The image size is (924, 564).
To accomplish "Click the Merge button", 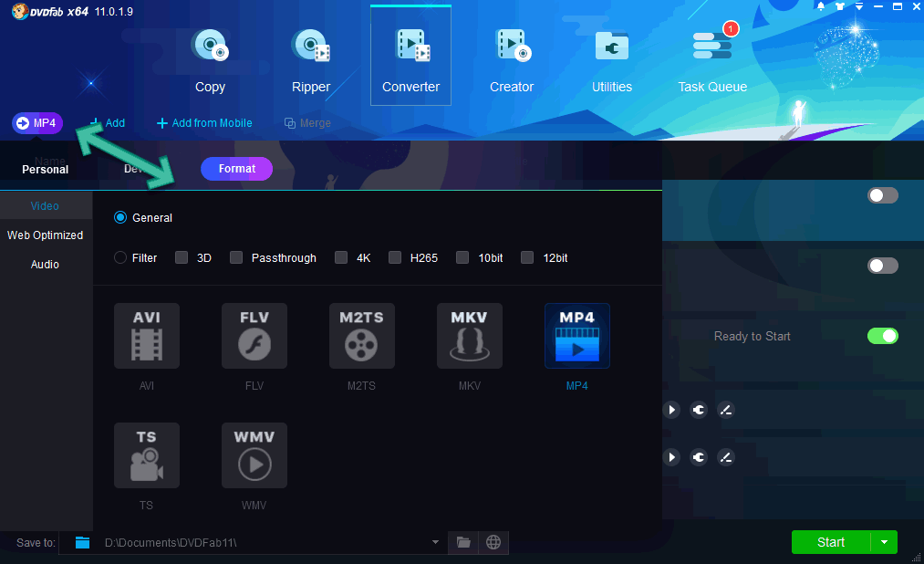I will pos(307,123).
